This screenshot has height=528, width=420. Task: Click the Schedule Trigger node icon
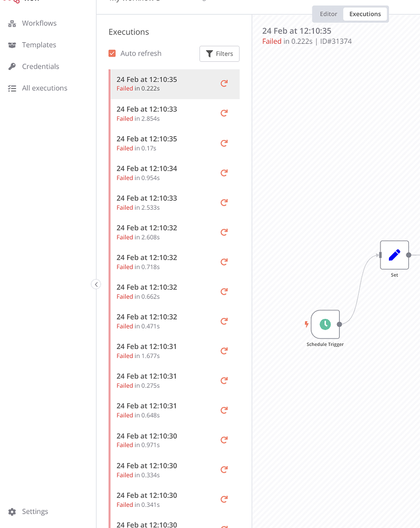325,325
